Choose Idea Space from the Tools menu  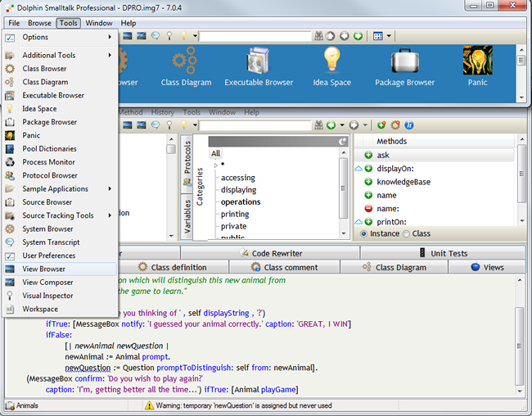pyautogui.click(x=61, y=109)
